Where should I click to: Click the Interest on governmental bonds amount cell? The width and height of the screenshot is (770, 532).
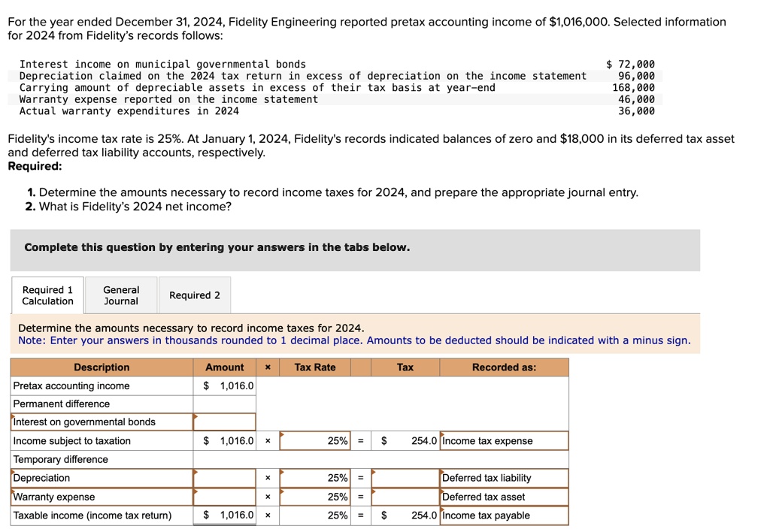[225, 422]
